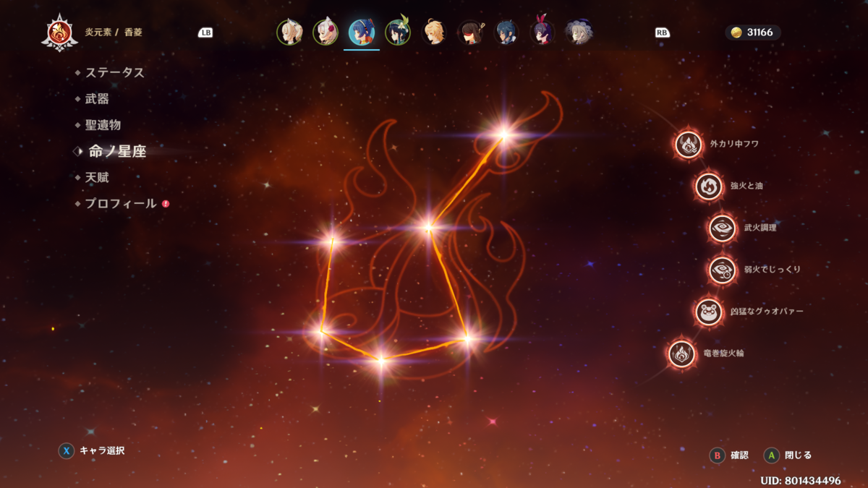Image resolution: width=868 pixels, height=488 pixels.
Task: Click the 31166 Mora balance
Action: click(x=759, y=33)
